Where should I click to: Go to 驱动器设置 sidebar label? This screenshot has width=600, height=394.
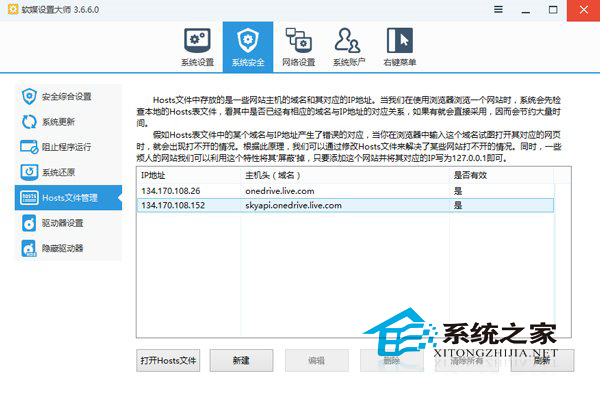pyautogui.click(x=62, y=223)
